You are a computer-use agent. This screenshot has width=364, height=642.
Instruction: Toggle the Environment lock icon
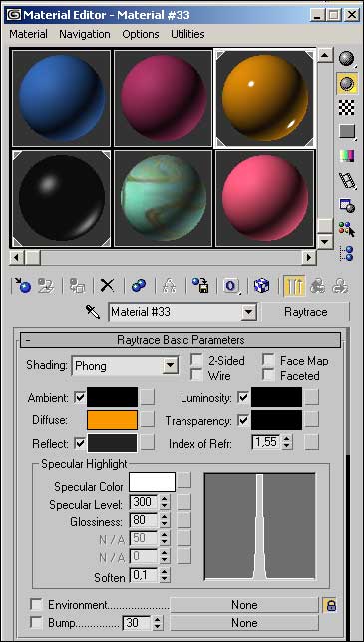pyautogui.click(x=330, y=605)
